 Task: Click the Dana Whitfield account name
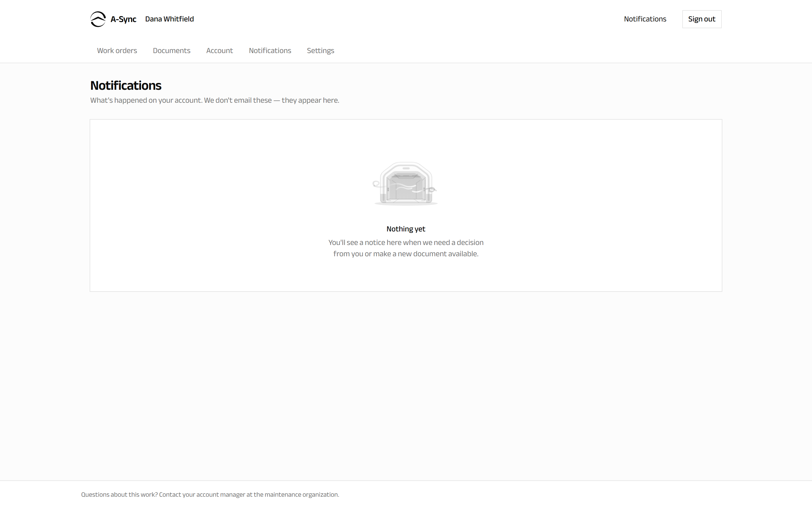[169, 19]
